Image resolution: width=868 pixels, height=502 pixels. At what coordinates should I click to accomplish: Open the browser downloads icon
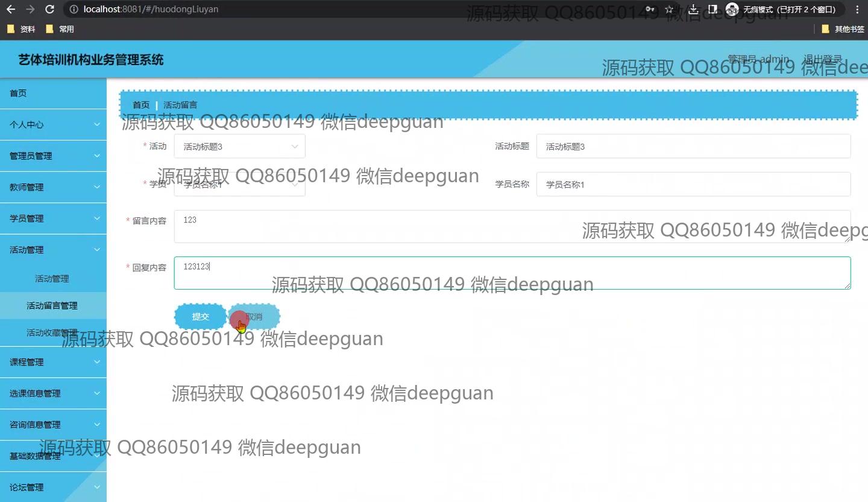693,9
